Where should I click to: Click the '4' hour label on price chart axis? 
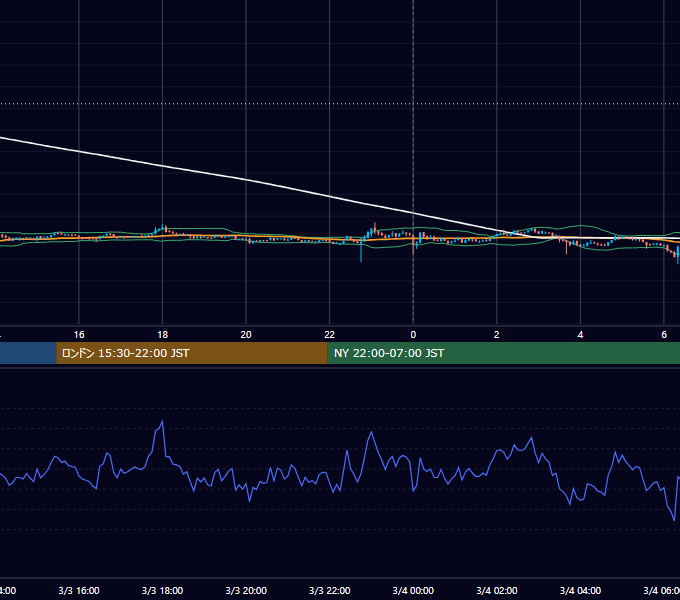(580, 334)
